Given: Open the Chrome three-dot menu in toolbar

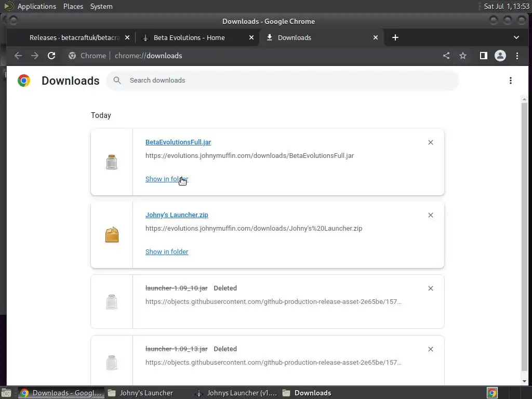Looking at the screenshot, I should coord(517,56).
